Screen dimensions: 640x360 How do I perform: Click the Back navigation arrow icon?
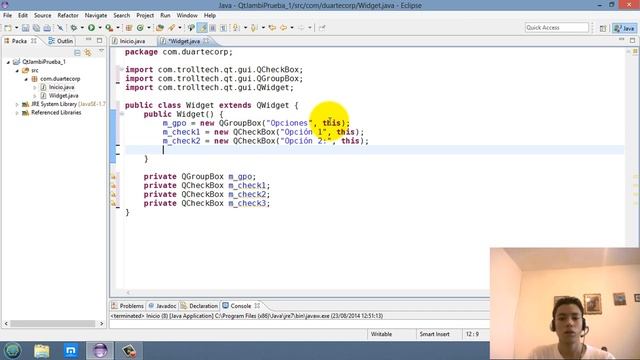[x=283, y=28]
